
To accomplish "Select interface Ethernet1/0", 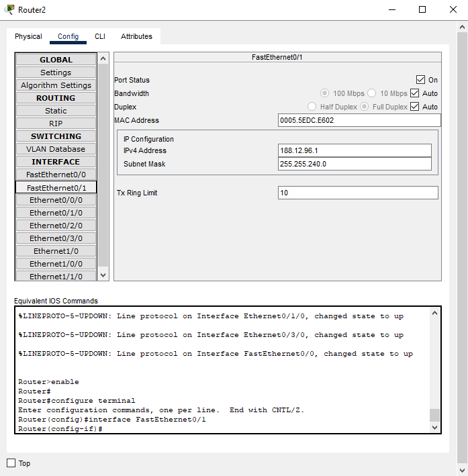I will pos(56,251).
